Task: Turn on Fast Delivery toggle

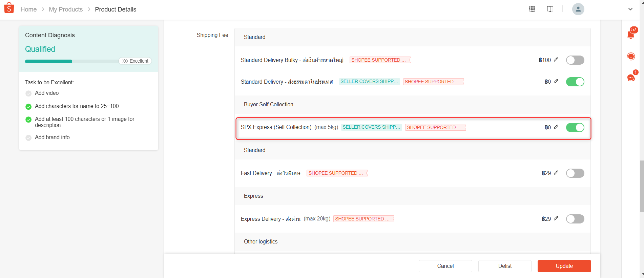Action: click(575, 173)
